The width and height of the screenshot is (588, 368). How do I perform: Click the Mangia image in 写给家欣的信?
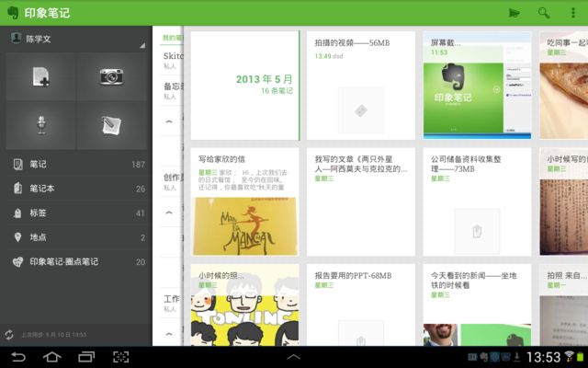tap(245, 226)
